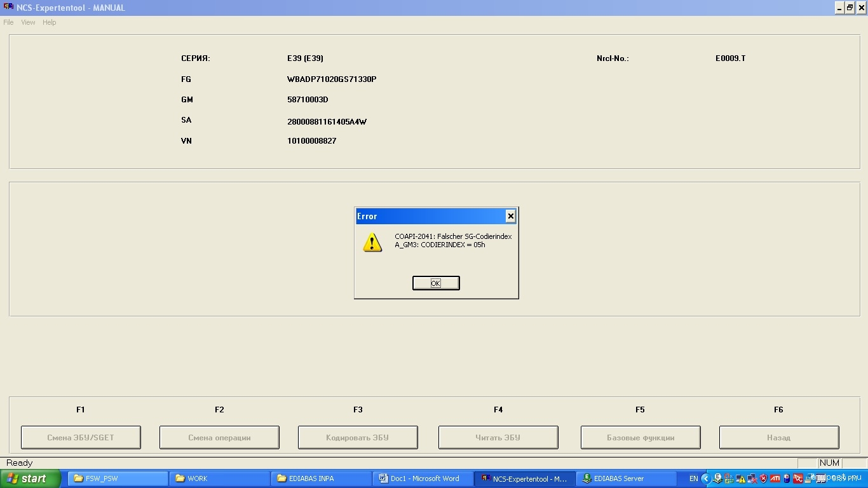Open the EDIABAS INPA folder from taskbar
Screen dimensions: 868x488
[x=321, y=478]
